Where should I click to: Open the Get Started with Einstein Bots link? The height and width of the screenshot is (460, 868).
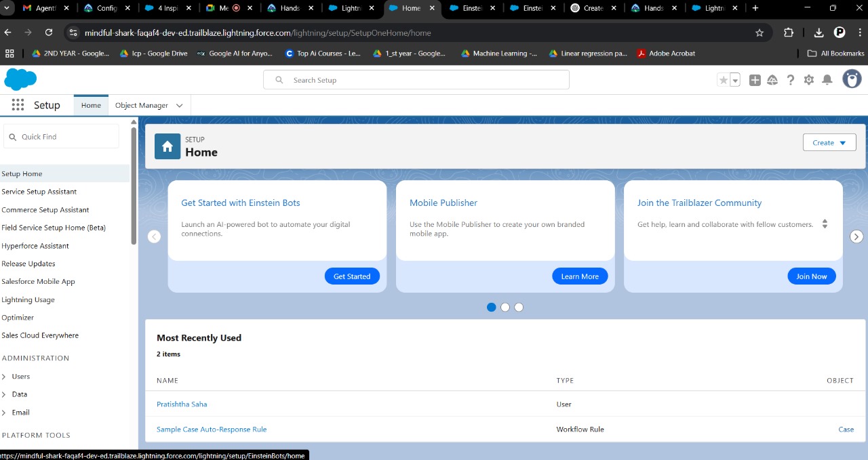tap(241, 203)
